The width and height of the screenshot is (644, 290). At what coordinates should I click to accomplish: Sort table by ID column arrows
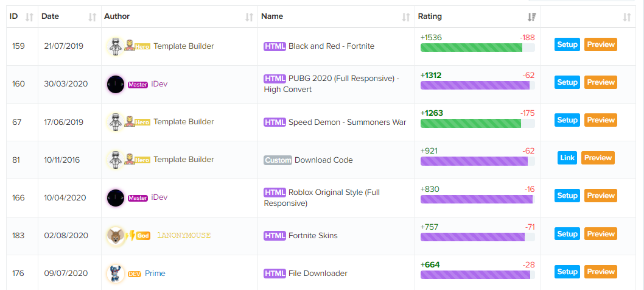coord(29,17)
